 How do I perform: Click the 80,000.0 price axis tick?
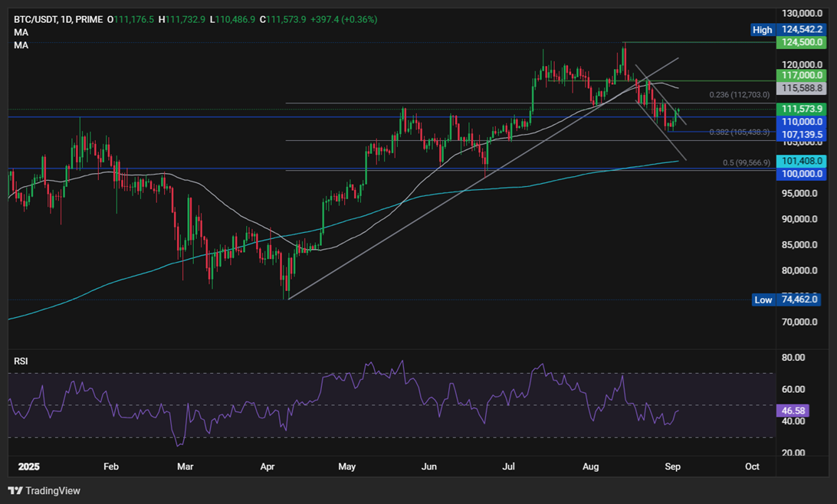tap(799, 270)
